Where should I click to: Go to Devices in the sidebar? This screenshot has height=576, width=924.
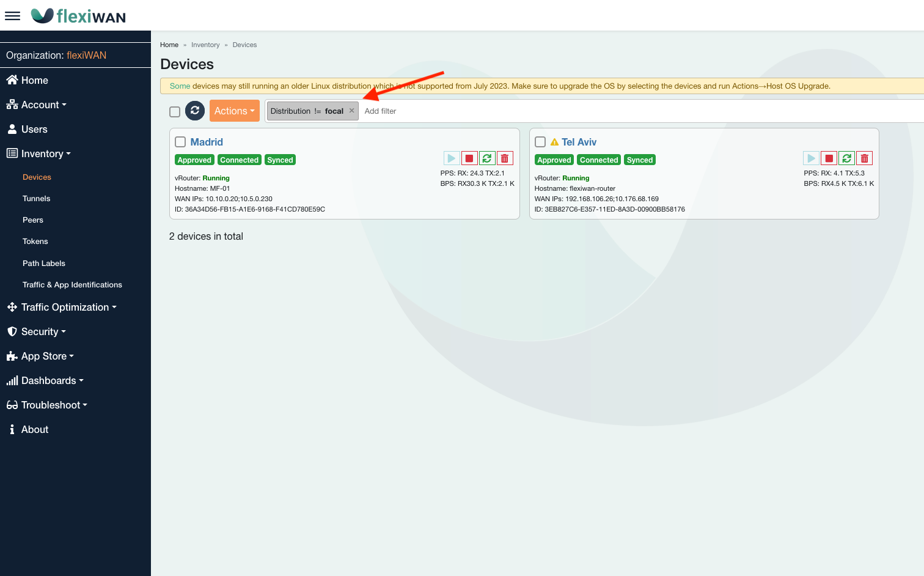coord(37,177)
